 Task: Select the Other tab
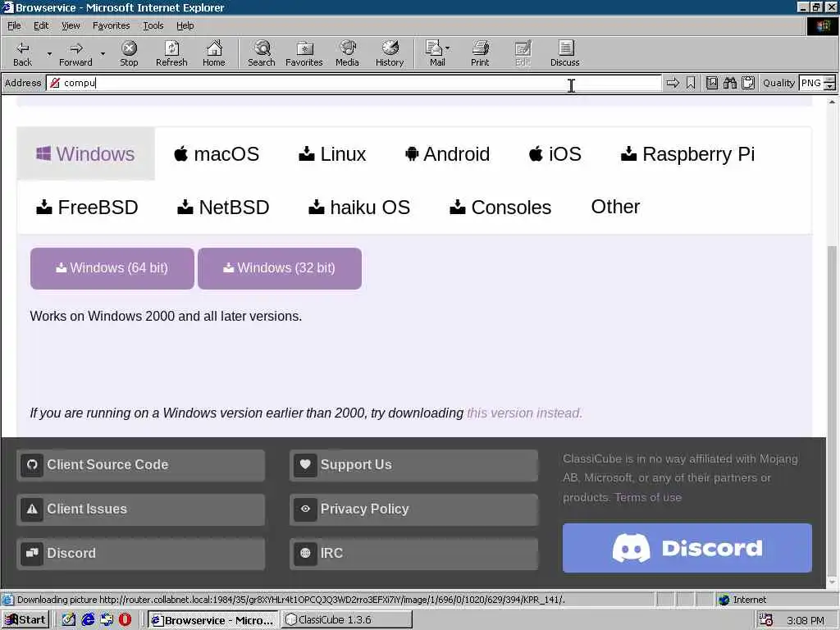[x=615, y=207]
